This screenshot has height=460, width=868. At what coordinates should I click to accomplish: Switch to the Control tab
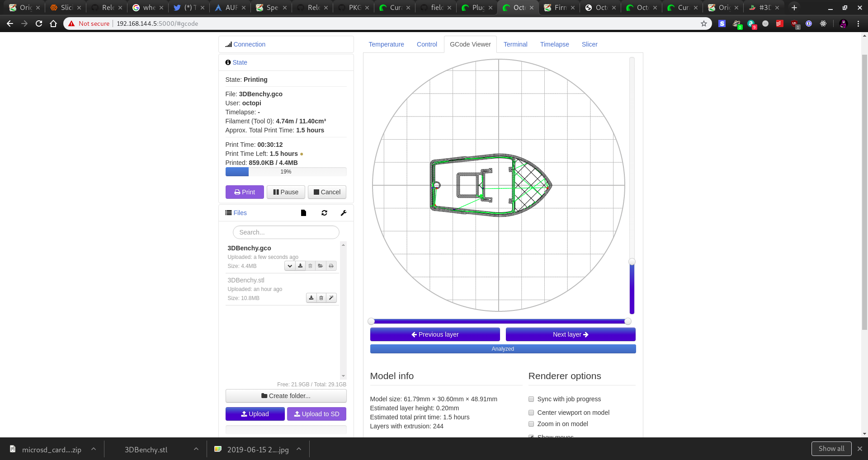427,44
